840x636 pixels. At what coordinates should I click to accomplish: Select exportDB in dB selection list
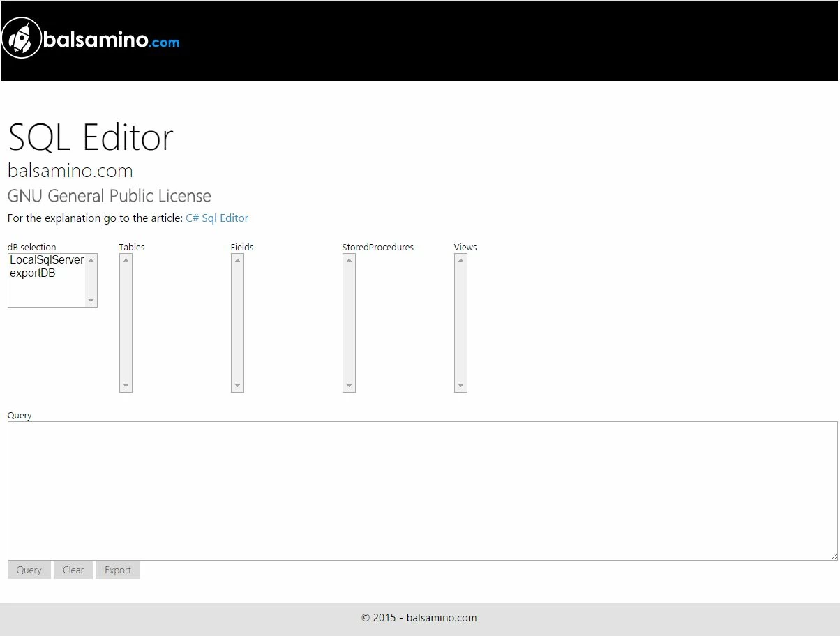point(33,273)
